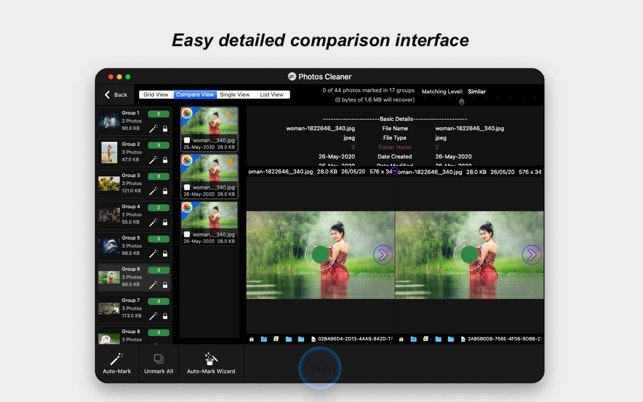This screenshot has width=643, height=402.
Task: Click the 'Similar' matching level label
Action: point(477,91)
